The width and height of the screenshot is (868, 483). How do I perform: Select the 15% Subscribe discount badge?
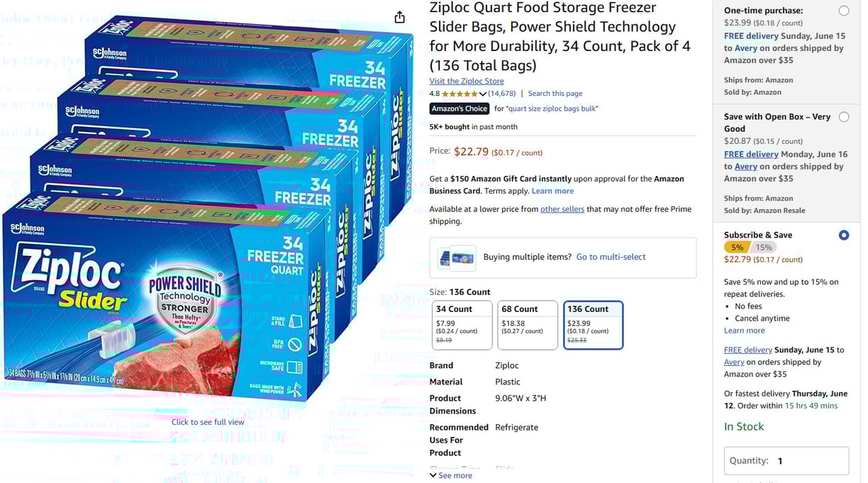point(764,248)
